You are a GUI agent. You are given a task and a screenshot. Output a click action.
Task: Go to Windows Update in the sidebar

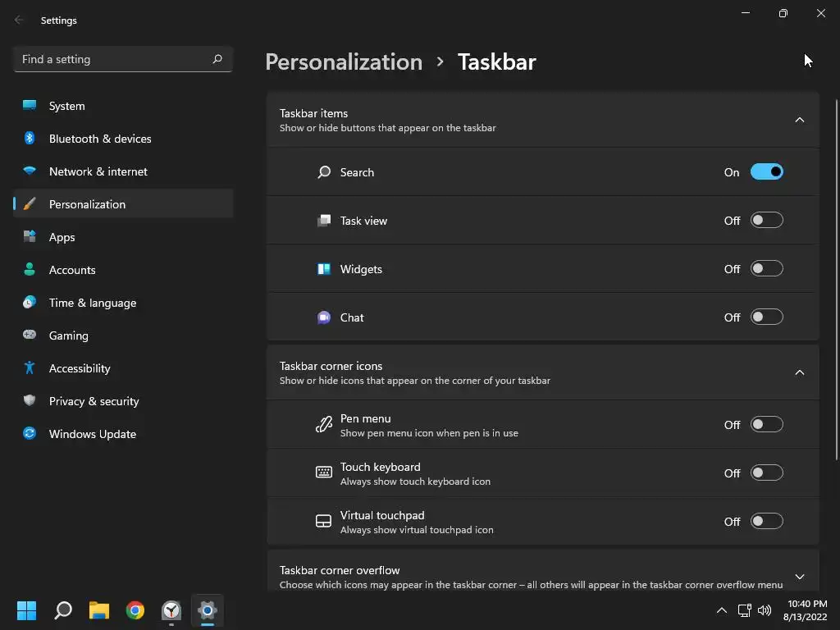(92, 434)
